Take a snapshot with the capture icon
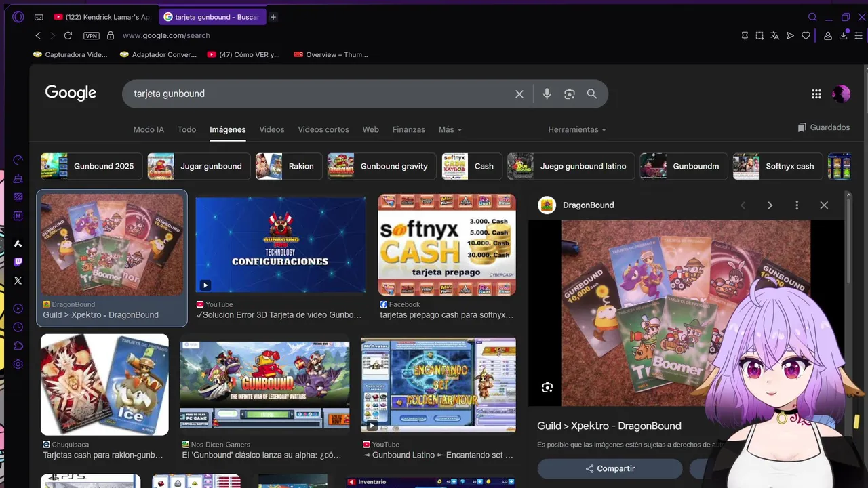 [759, 35]
